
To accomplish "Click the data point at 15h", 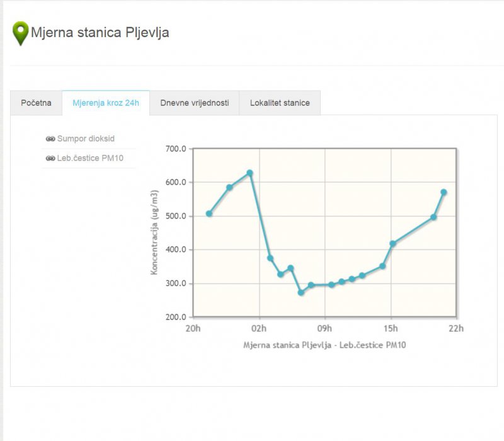I will 392,243.
